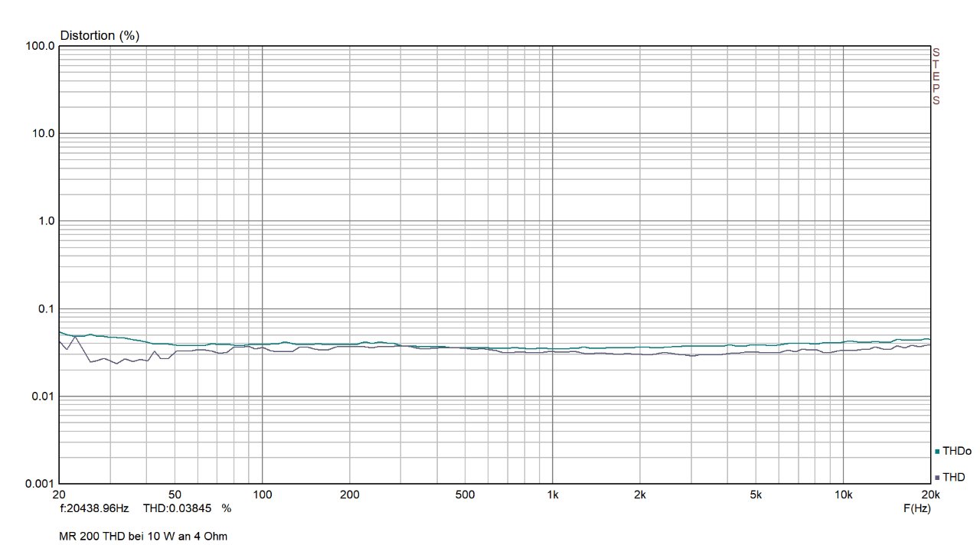Click the gray THD legend color square
Viewport: 980px width, 545px height.
(937, 478)
